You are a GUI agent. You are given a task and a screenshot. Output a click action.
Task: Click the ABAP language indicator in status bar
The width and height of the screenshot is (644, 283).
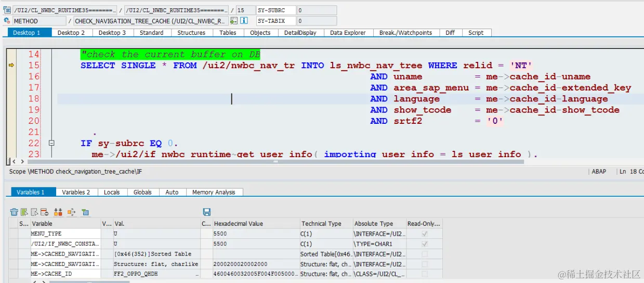pos(599,171)
